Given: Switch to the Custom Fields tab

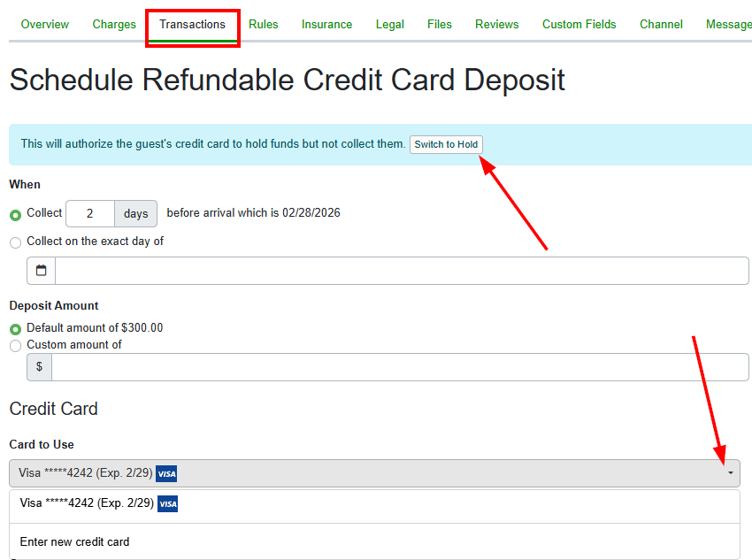Looking at the screenshot, I should point(579,24).
